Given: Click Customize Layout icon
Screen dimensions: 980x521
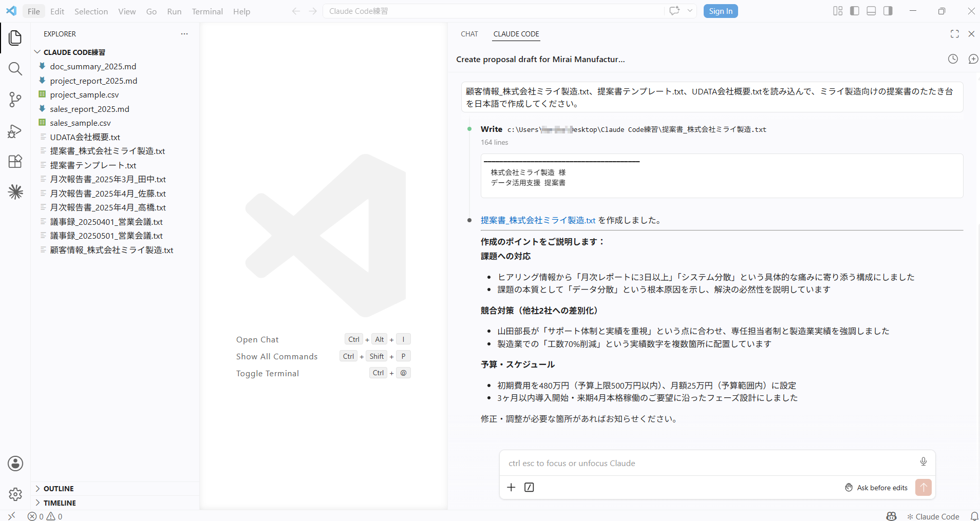Looking at the screenshot, I should tap(838, 11).
